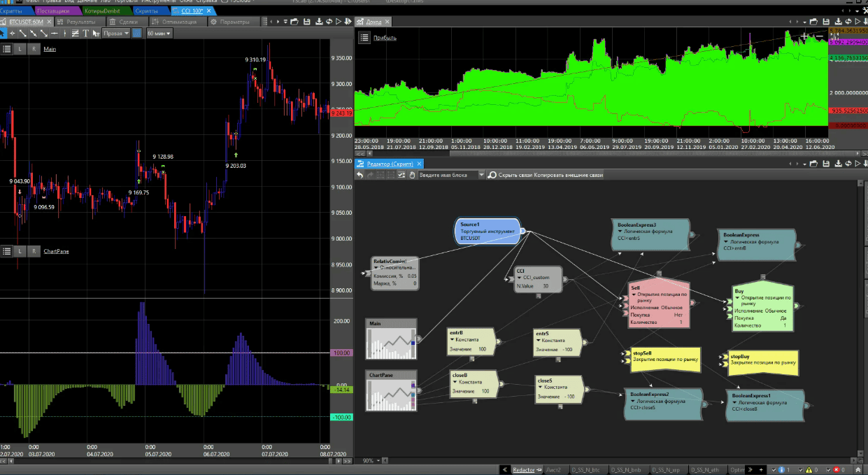868x475 pixels.
Task: Close the CCI 100 tab
Action: [208, 11]
